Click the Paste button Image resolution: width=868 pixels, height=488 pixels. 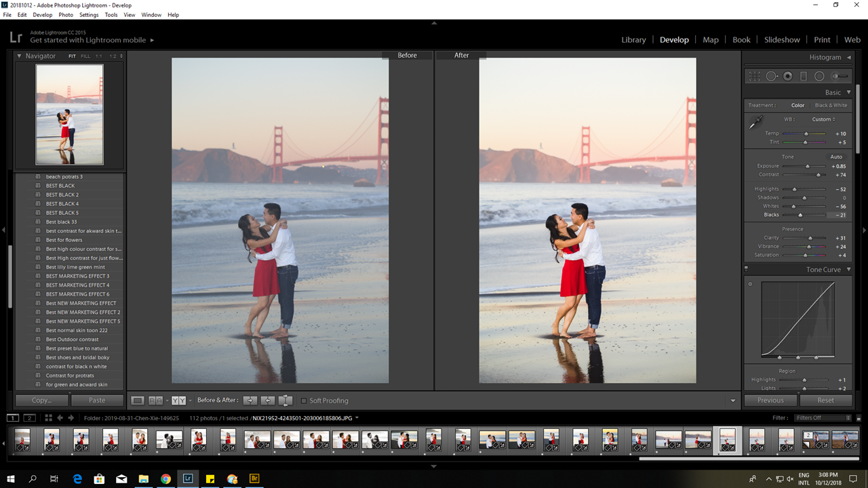[x=97, y=401]
